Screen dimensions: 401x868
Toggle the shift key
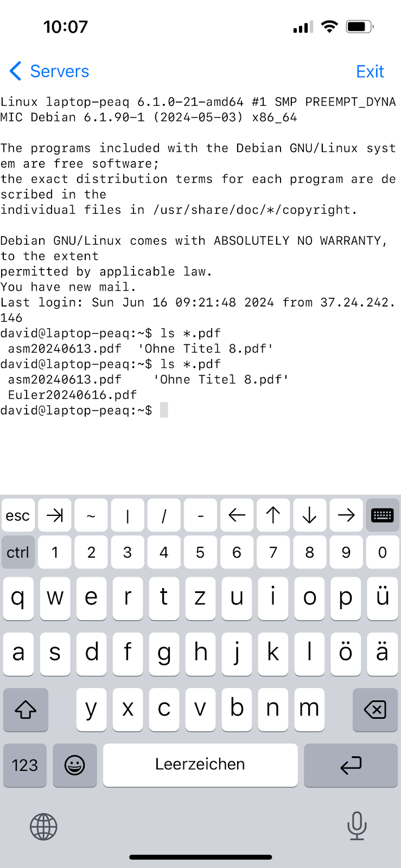[26, 710]
